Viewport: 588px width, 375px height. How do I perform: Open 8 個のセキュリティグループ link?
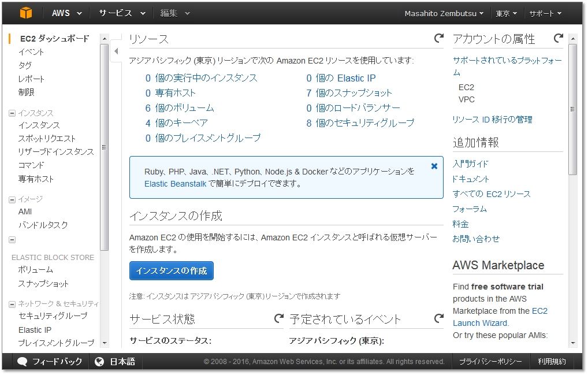tap(360, 123)
